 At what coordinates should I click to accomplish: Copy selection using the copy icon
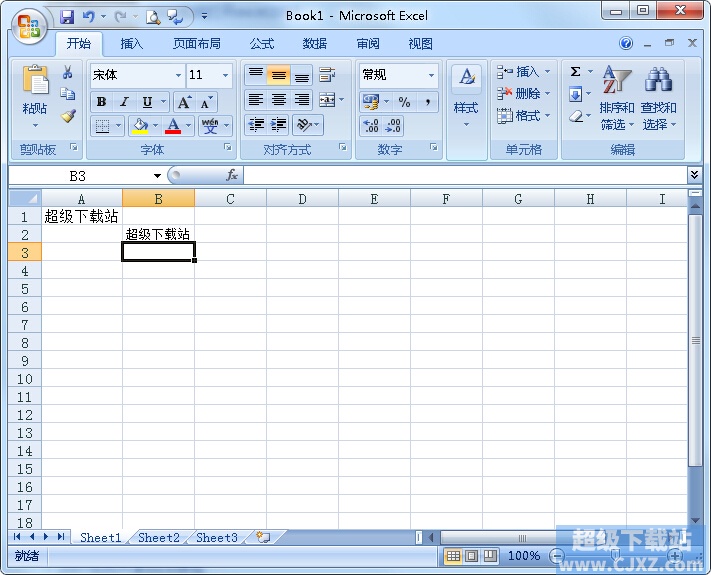click(68, 93)
